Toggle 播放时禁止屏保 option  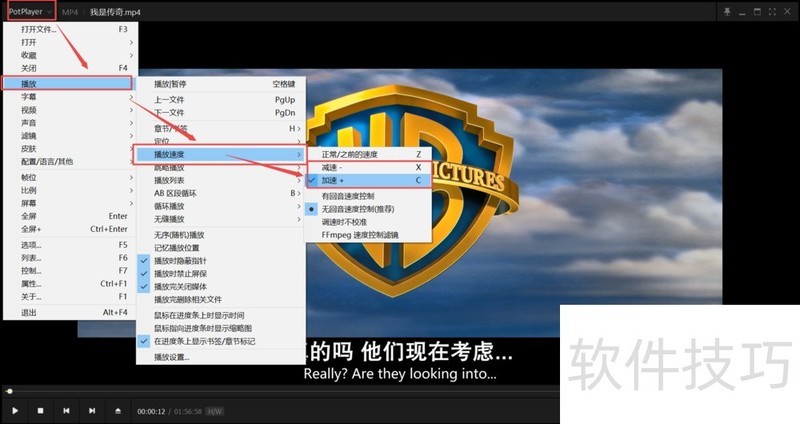tap(221, 273)
